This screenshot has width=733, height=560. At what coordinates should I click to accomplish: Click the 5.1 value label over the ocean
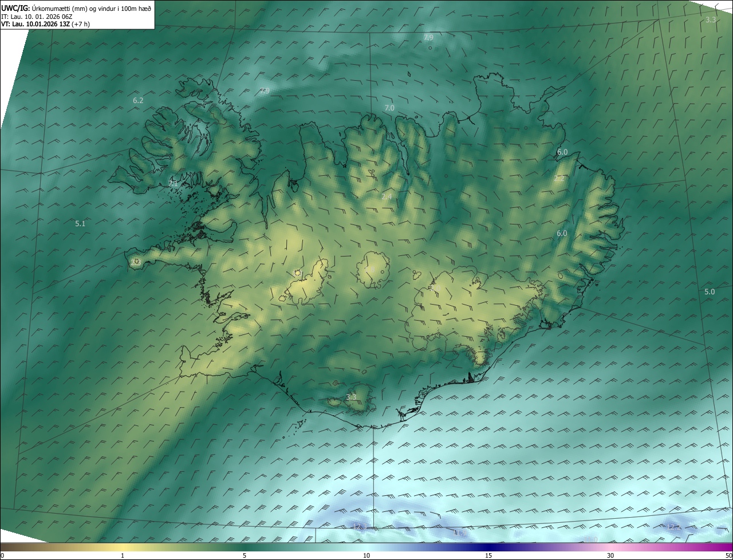click(80, 223)
